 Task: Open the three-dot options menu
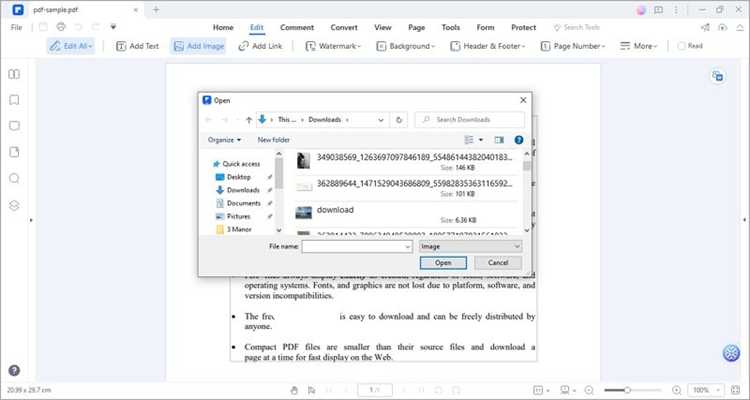676,10
